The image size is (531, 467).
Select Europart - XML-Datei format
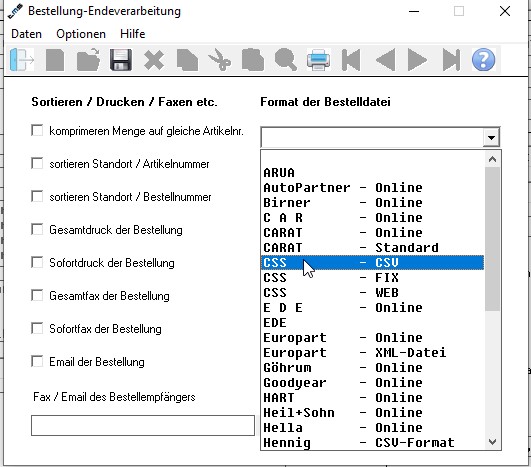373,353
